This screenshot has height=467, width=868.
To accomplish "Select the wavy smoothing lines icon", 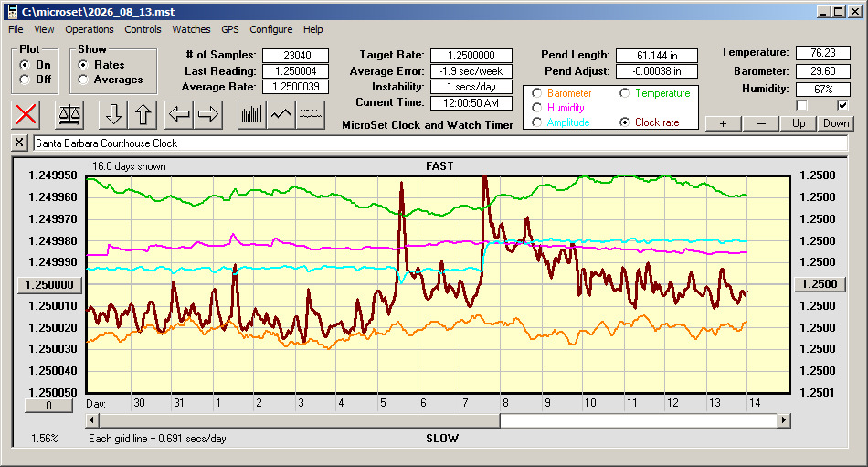I will pos(310,114).
